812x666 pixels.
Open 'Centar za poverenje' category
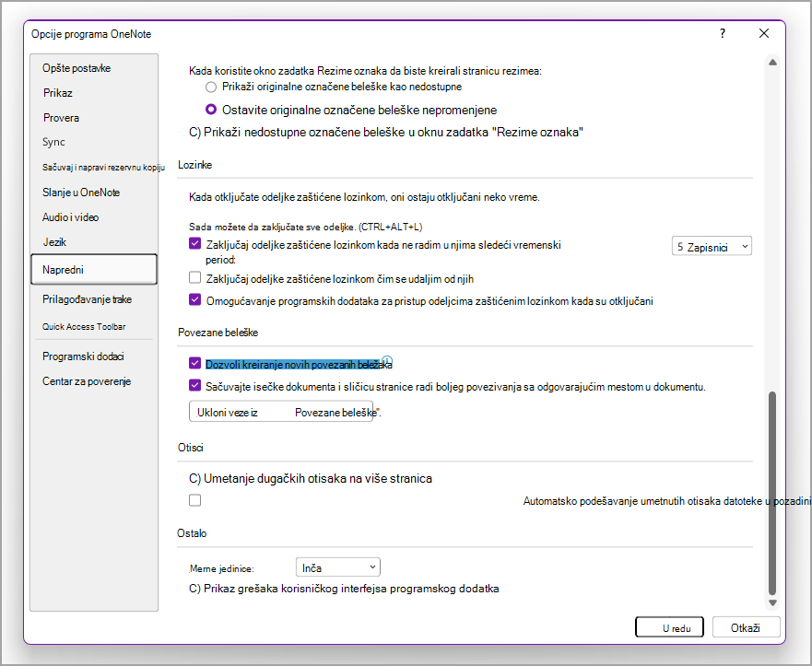pos(87,382)
